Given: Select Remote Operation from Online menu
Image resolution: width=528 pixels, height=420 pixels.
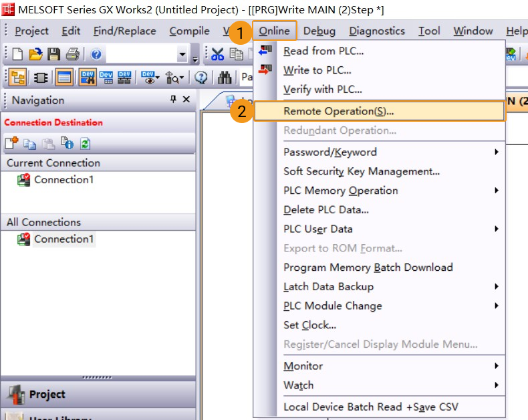Looking at the screenshot, I should click(x=338, y=111).
